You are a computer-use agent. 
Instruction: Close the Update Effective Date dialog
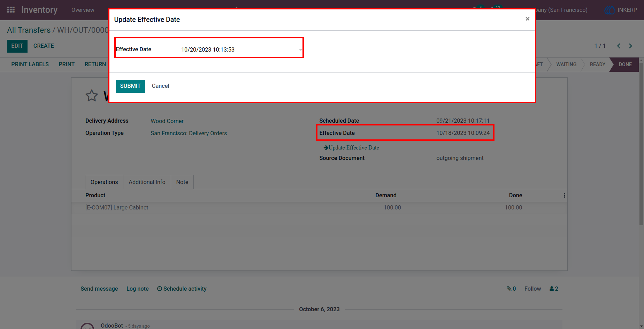(527, 19)
